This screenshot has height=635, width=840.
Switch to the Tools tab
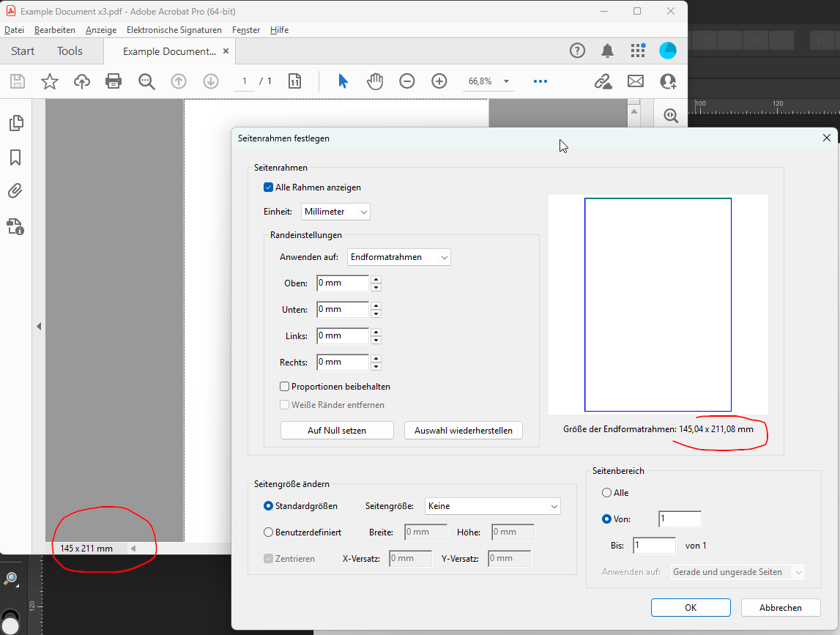(x=70, y=51)
